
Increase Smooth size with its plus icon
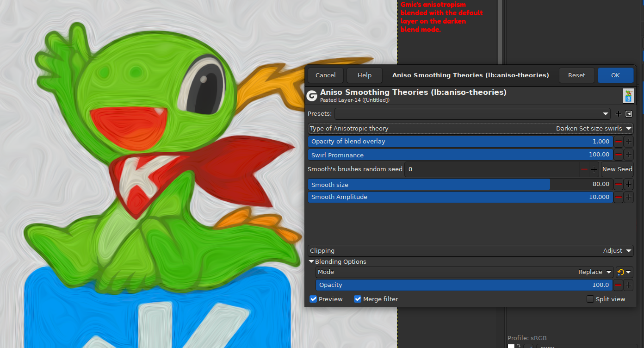click(629, 184)
